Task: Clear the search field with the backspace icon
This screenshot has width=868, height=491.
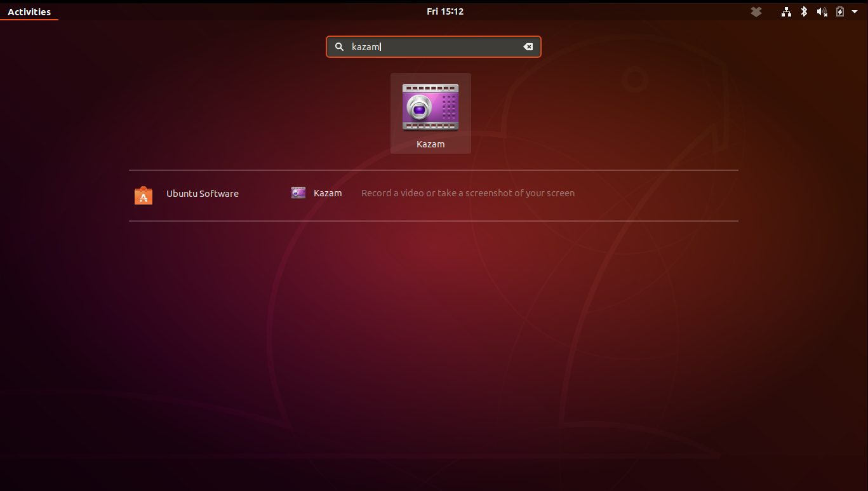Action: point(528,47)
